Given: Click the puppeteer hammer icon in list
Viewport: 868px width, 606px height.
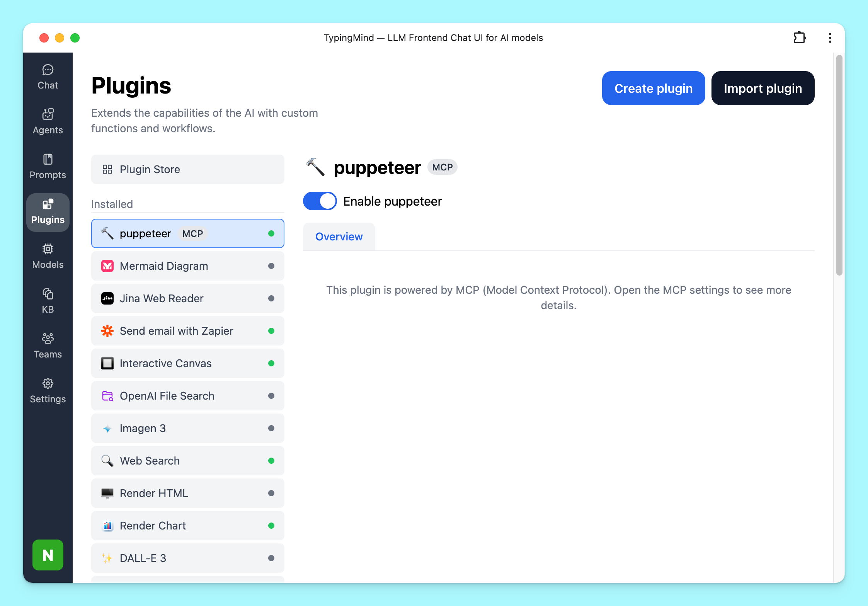Looking at the screenshot, I should pos(107,233).
